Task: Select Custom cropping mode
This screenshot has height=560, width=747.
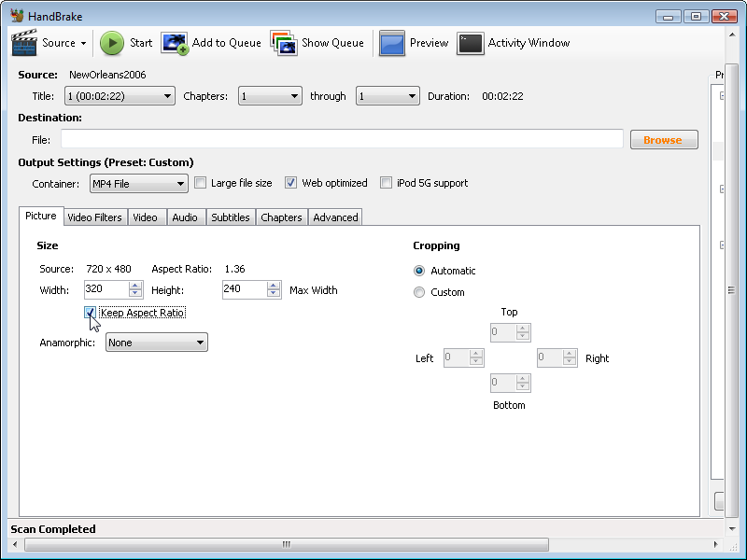Action: point(419,291)
